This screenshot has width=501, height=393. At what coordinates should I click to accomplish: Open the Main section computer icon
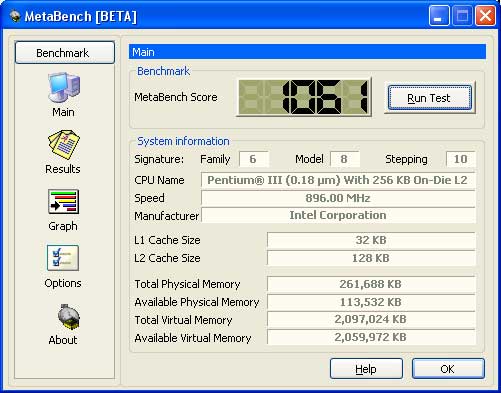[x=64, y=87]
